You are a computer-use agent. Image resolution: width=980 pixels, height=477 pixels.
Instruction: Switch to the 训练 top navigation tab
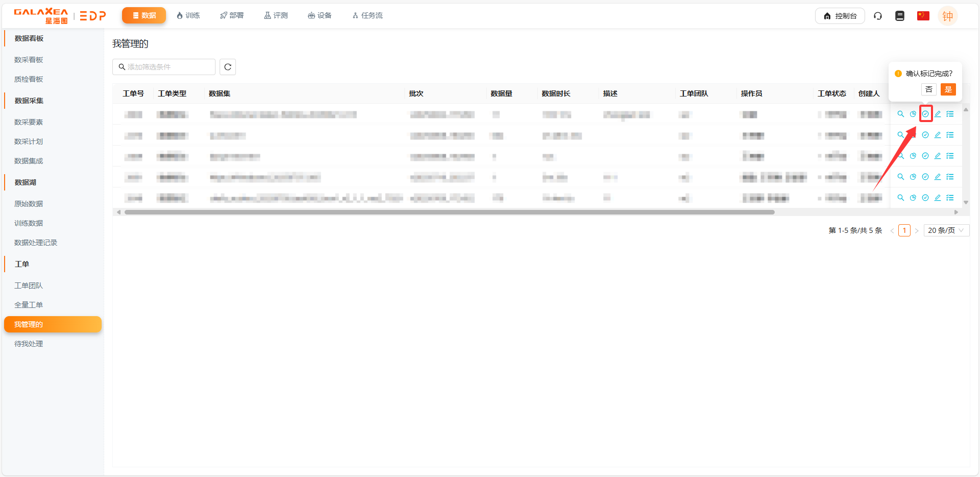tap(188, 16)
